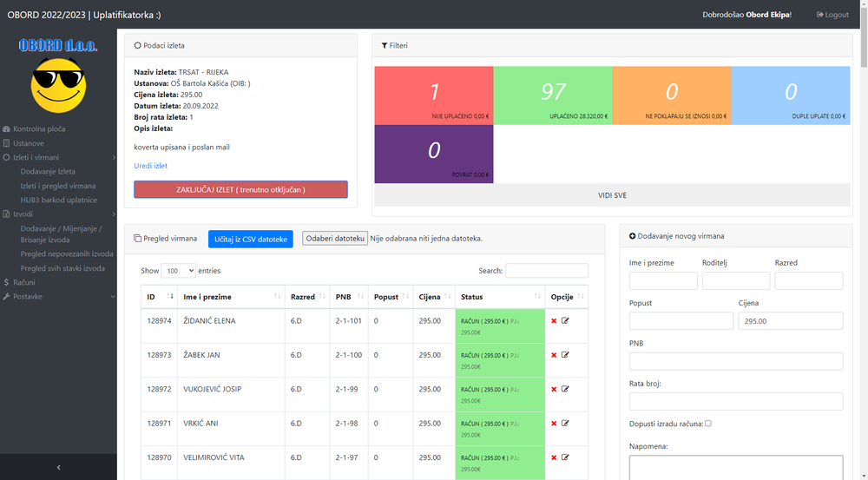Select the red NIJE UPLAĆENO filter tile

pyautogui.click(x=433, y=95)
